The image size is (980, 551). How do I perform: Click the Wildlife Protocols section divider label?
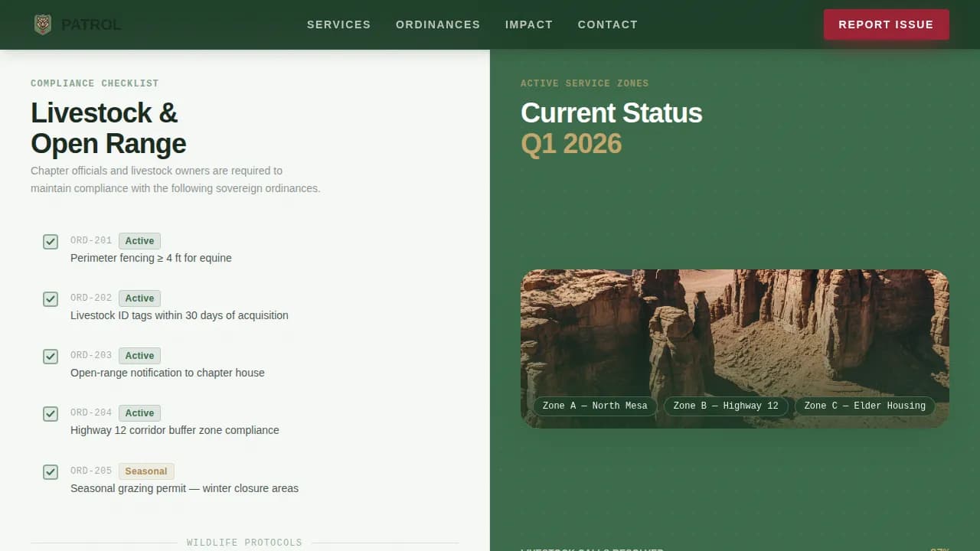click(x=244, y=543)
